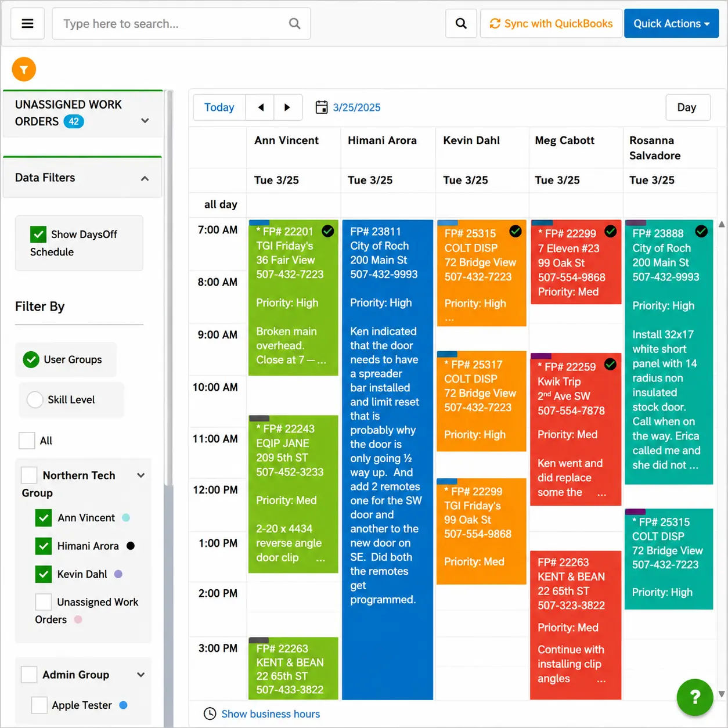Click Unassigned Work Orders pink color dot
The image size is (728, 728).
[x=78, y=619]
